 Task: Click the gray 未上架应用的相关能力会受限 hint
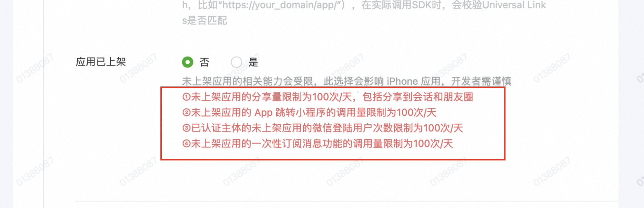pos(346,81)
